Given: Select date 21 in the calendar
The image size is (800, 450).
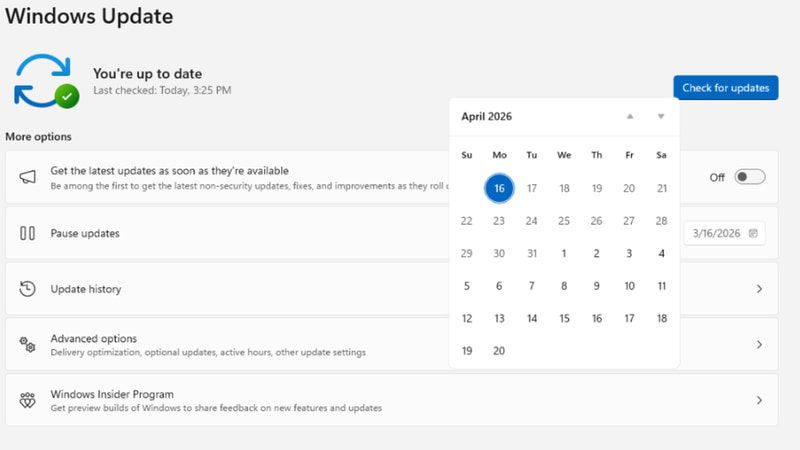Looking at the screenshot, I should pos(662,188).
